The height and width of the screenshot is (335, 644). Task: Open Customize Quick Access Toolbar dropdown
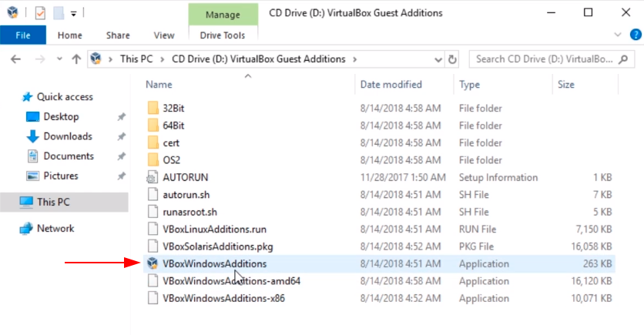pos(72,13)
